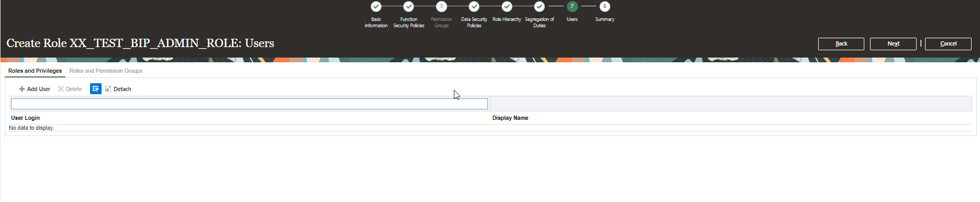Click the Add User label
The image size is (980, 202).
tap(39, 89)
